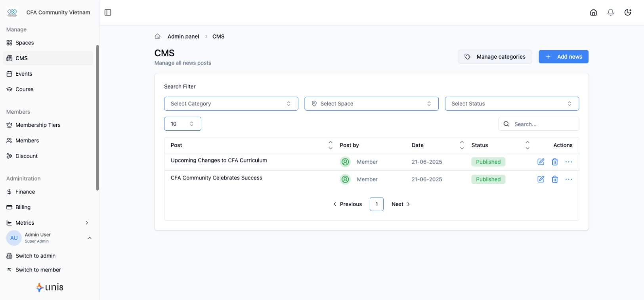Screen dimensions: 644x300
Task: Open the Select Space dropdown
Action: click(x=371, y=103)
